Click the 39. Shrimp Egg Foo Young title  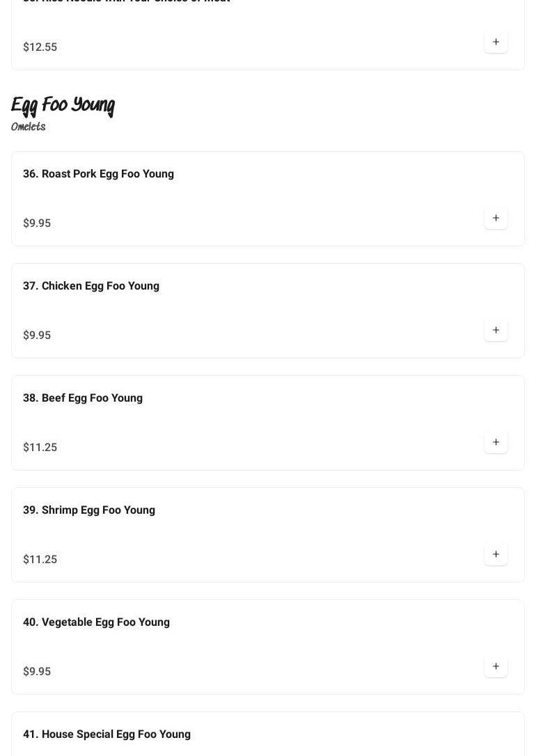[x=89, y=510]
